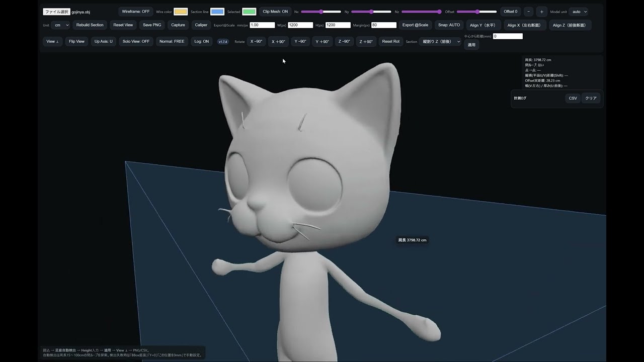Rotate model with X +90° button
Screen dimensions: 644x362
pos(278,42)
